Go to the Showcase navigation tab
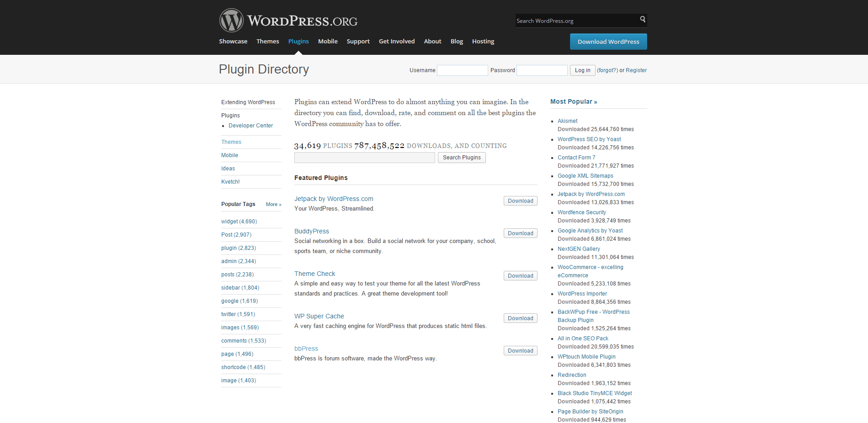Viewport: 868px width, 423px height. (x=233, y=42)
